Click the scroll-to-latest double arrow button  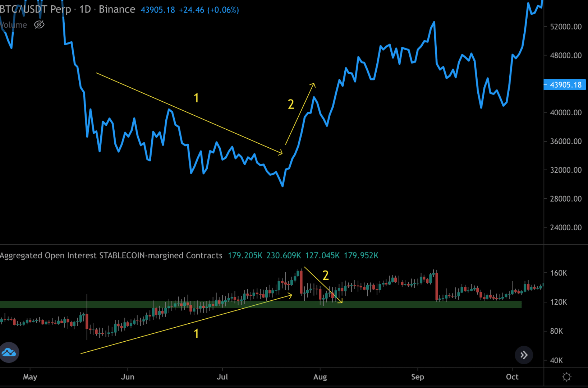(524, 355)
